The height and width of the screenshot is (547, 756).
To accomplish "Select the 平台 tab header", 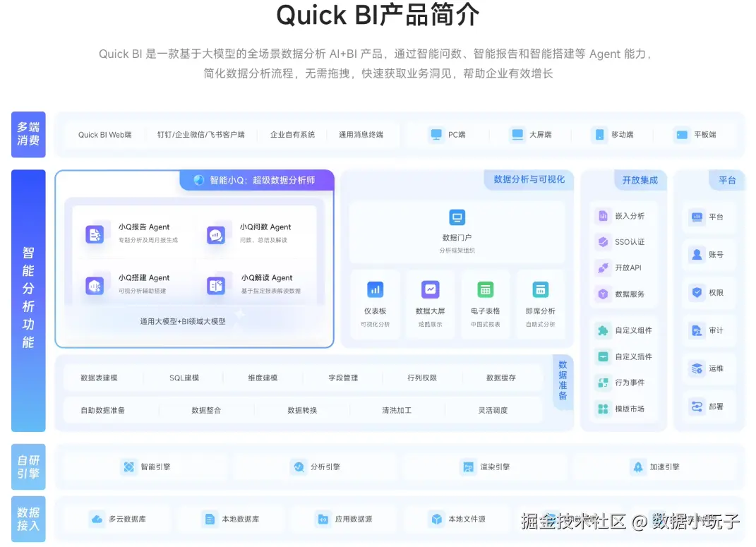I will [x=727, y=180].
